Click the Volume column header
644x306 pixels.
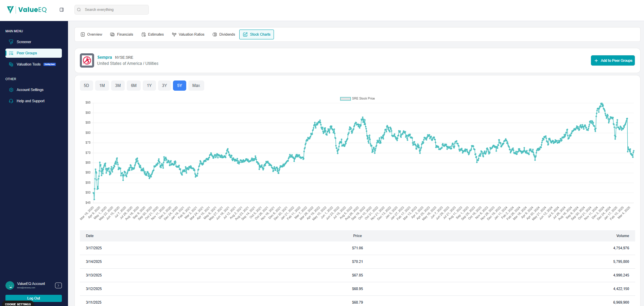pyautogui.click(x=623, y=236)
